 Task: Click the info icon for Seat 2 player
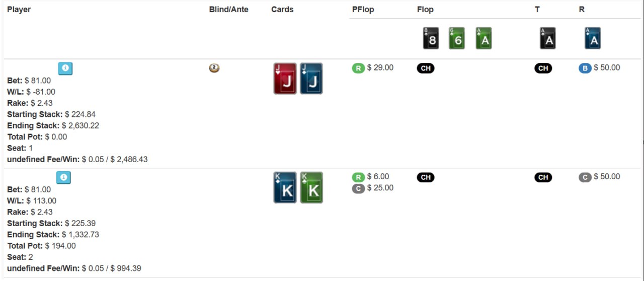coord(63,177)
